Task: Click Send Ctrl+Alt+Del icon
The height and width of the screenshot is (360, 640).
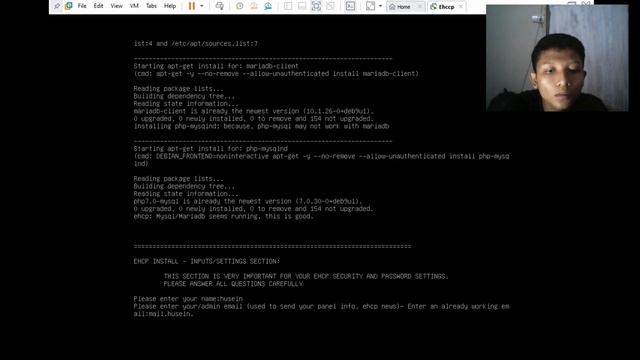Action: click(220, 6)
